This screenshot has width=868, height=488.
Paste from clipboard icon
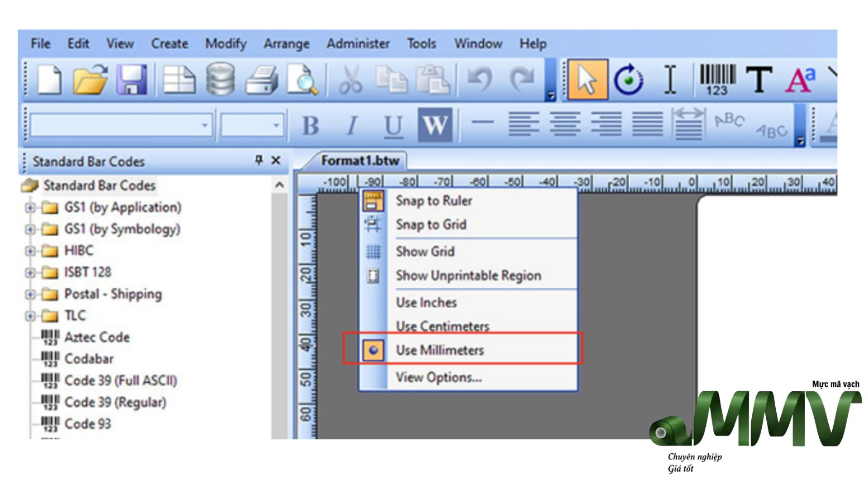(433, 80)
